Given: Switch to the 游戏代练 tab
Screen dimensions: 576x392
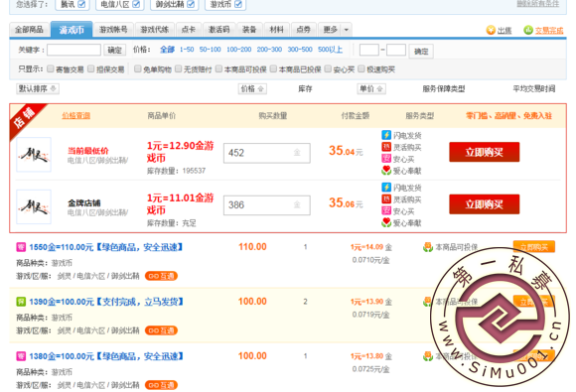Looking at the screenshot, I should 155,30.
